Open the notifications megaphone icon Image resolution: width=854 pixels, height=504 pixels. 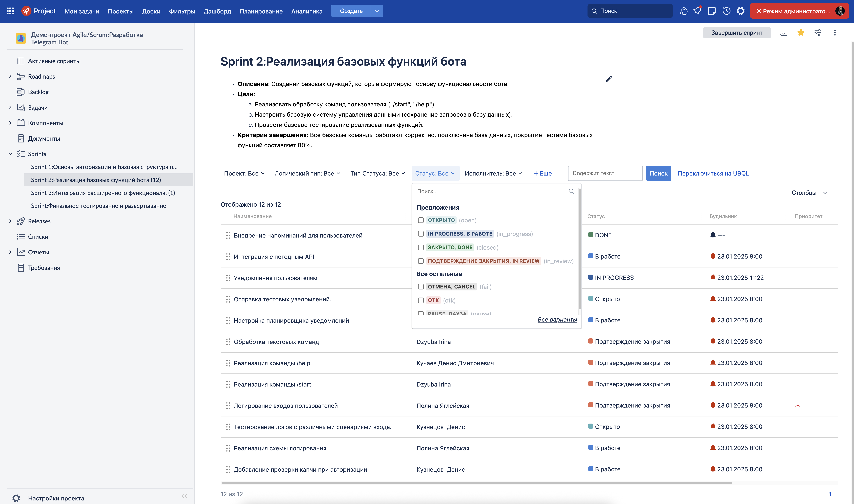(698, 11)
